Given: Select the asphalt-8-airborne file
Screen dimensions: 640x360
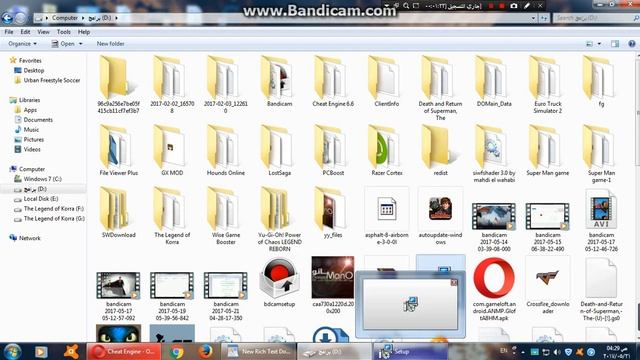Looking at the screenshot, I should click(x=387, y=216).
